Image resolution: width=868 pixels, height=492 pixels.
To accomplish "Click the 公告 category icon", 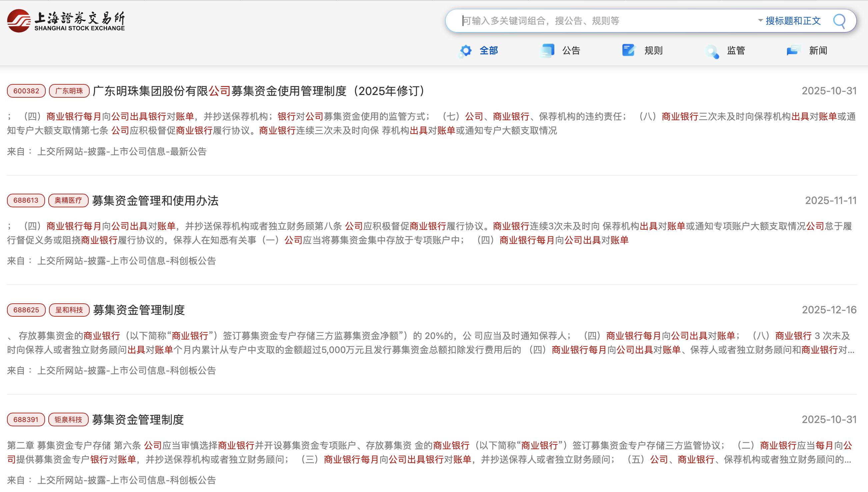I will [547, 51].
